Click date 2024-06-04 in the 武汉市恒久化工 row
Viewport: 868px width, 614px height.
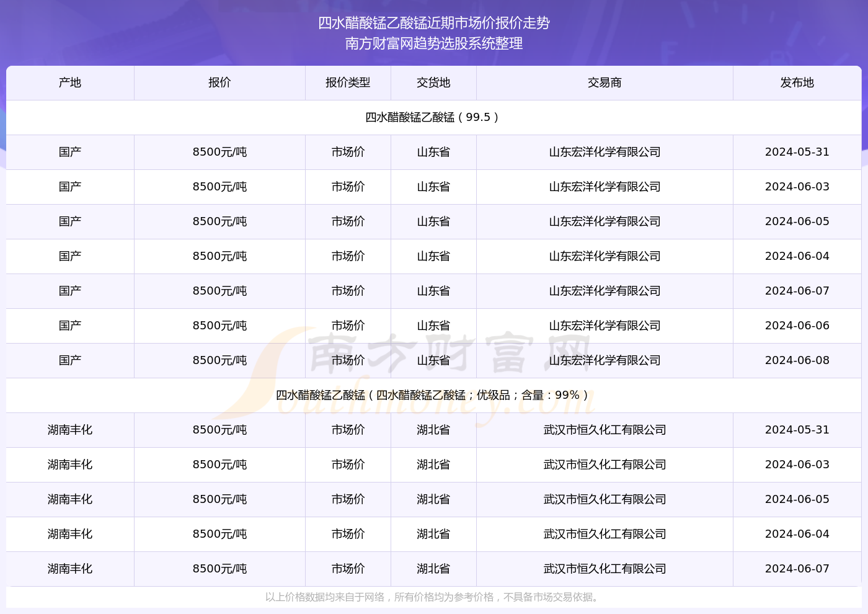797,534
